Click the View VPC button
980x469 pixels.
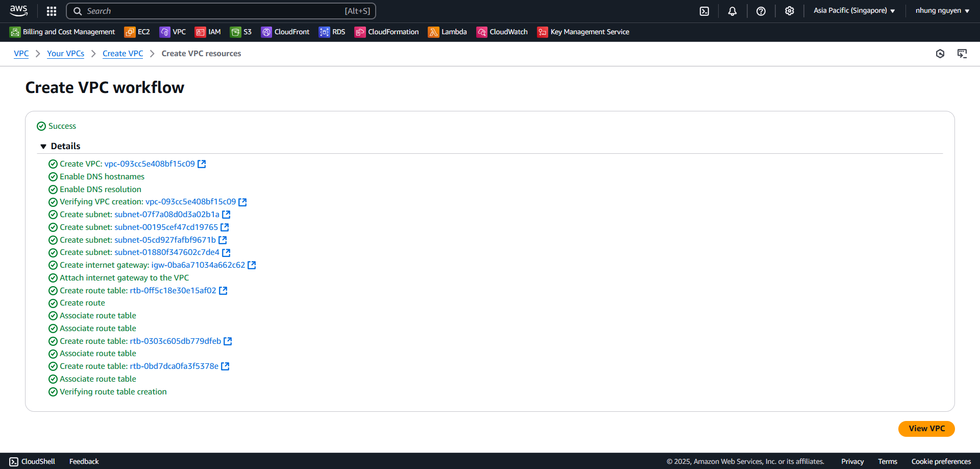point(926,429)
